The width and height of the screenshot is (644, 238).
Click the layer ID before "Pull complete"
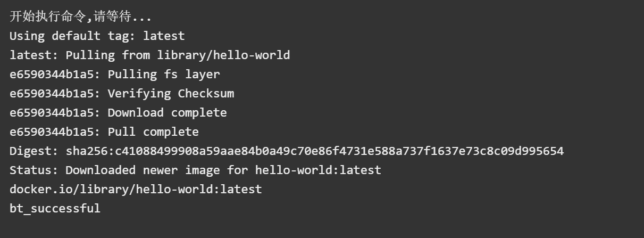coord(52,132)
